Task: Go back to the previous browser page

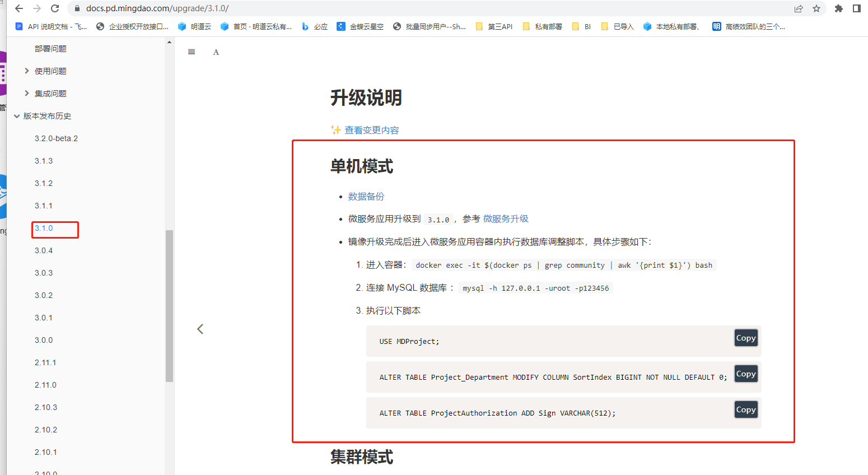Action: pyautogui.click(x=19, y=8)
